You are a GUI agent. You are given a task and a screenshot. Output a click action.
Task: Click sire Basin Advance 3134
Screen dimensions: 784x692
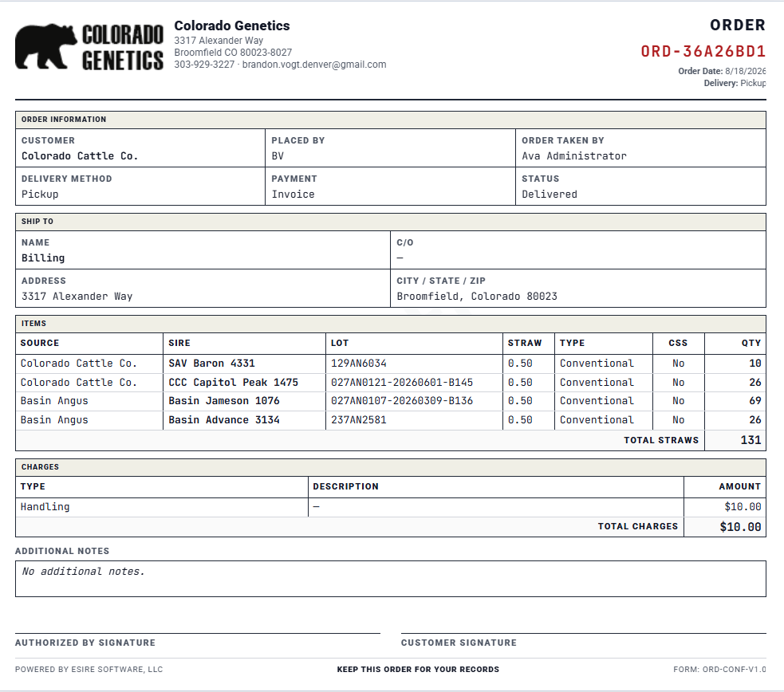pos(224,419)
